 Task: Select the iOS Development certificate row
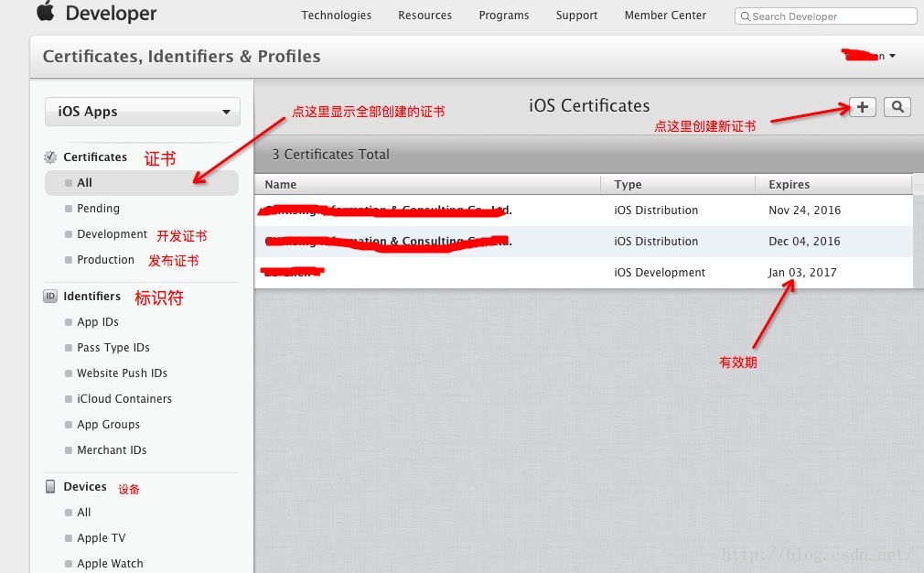click(584, 273)
